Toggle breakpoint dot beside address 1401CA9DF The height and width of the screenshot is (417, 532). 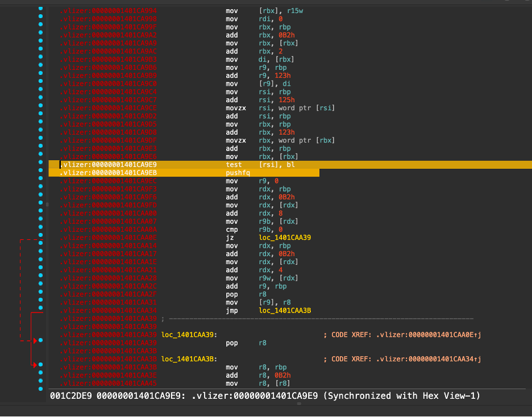[41, 137]
